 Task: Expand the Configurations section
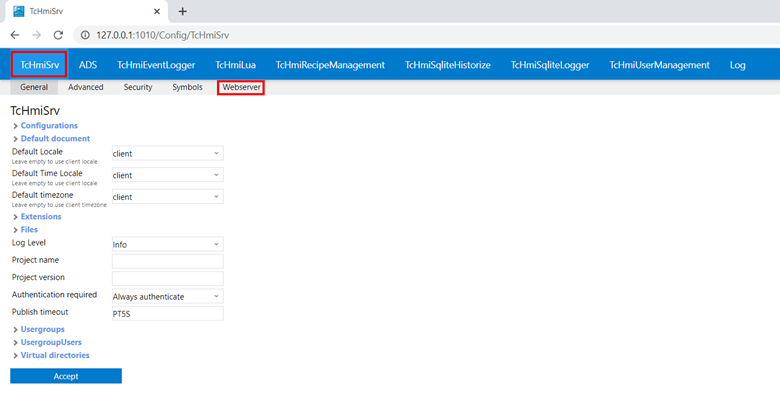click(x=49, y=125)
